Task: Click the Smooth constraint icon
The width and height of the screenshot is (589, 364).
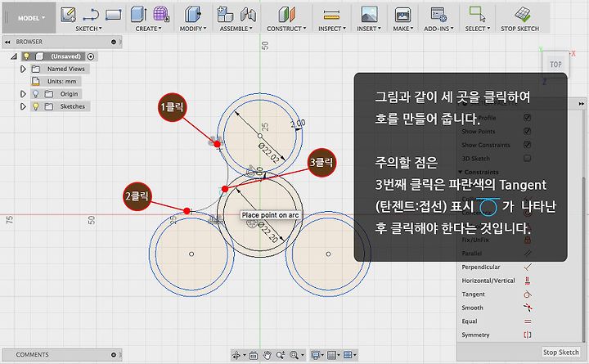Action: point(528,308)
